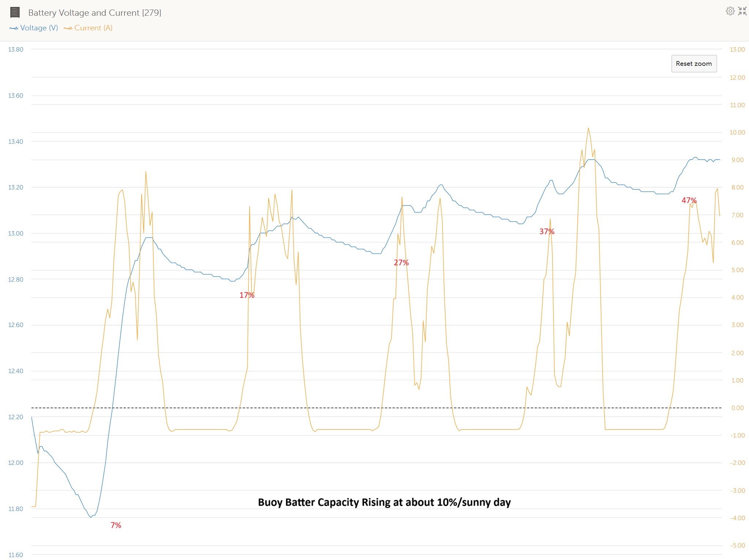Select the -5.00 current axis label
749x560 pixels.
tap(737, 545)
